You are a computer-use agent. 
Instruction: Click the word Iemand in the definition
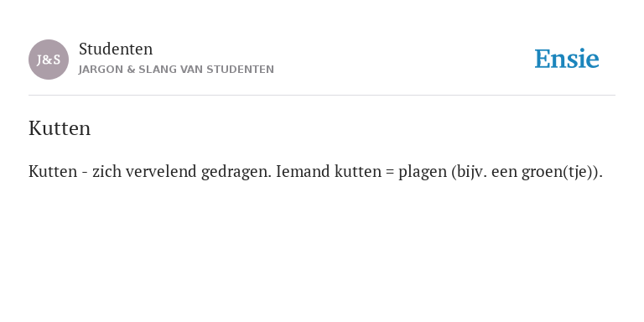[x=304, y=171]
